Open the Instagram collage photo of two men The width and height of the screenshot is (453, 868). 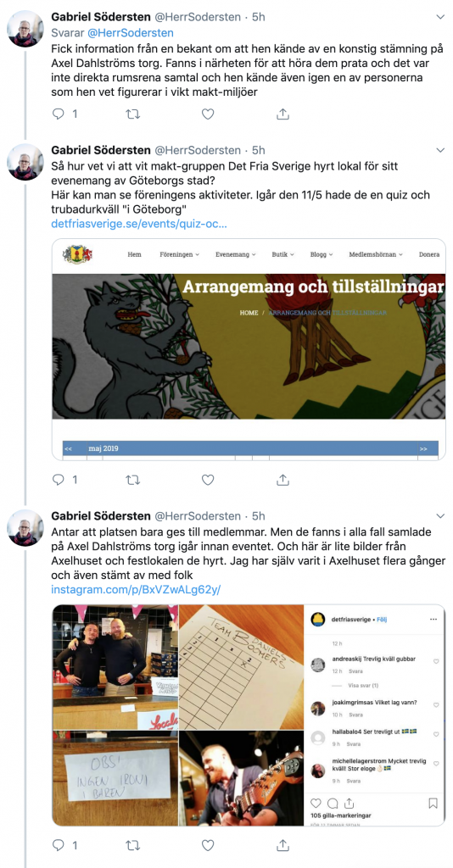[x=115, y=667]
